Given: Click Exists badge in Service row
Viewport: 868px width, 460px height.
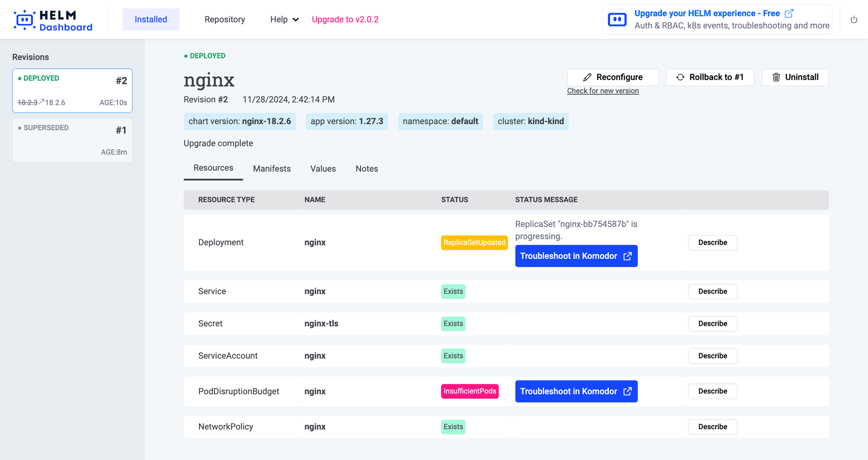Looking at the screenshot, I should coord(453,291).
